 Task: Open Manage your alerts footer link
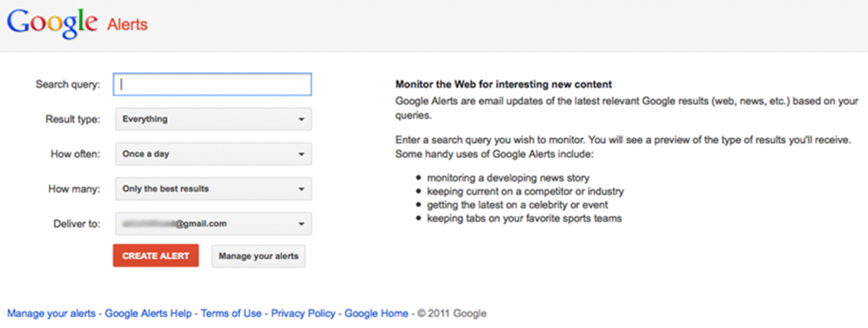click(51, 314)
